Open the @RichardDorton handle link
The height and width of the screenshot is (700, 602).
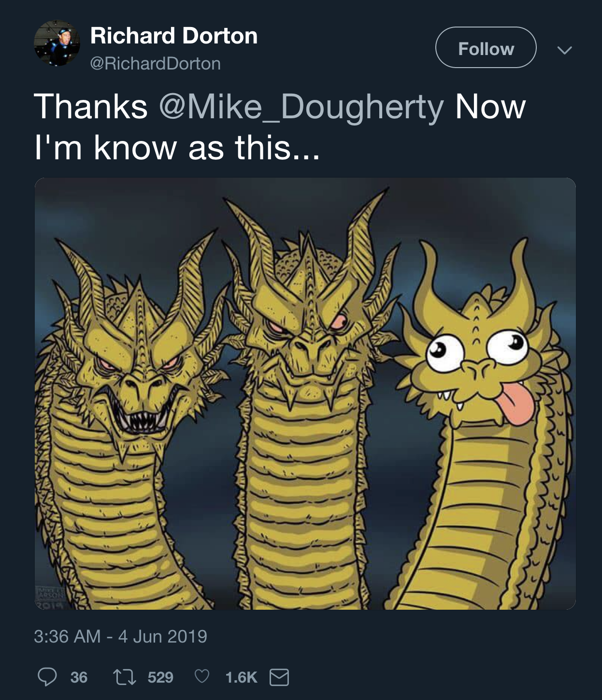(155, 64)
